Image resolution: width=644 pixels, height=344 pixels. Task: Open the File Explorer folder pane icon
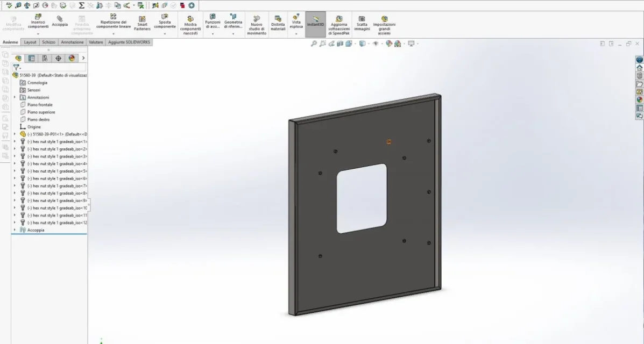tap(640, 84)
